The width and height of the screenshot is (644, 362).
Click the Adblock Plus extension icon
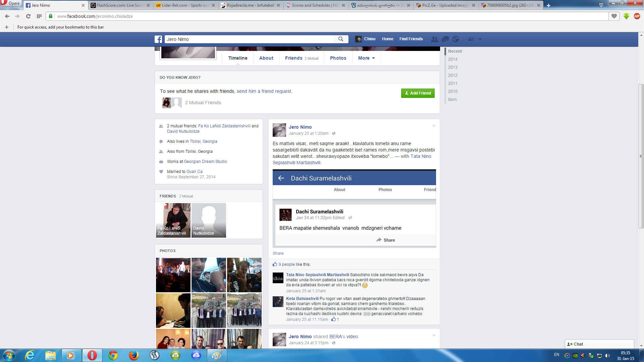pos(637,16)
